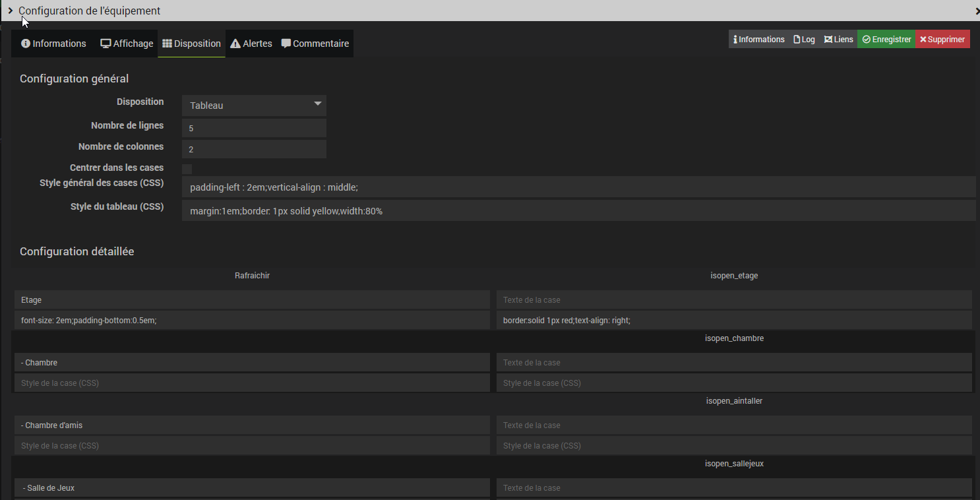Click the Nombre de lignes field
The image size is (980, 500).
tap(254, 128)
